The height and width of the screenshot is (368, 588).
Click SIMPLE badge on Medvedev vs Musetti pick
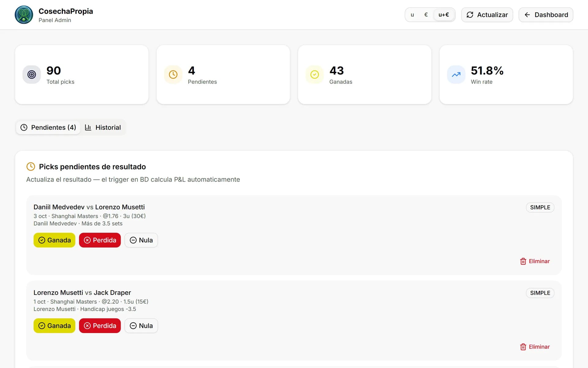coord(540,207)
